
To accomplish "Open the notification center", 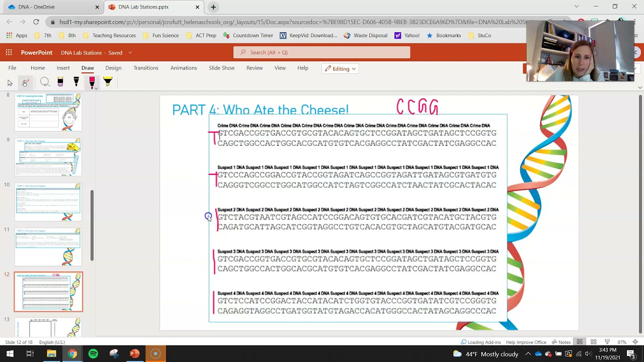I will click(630, 354).
